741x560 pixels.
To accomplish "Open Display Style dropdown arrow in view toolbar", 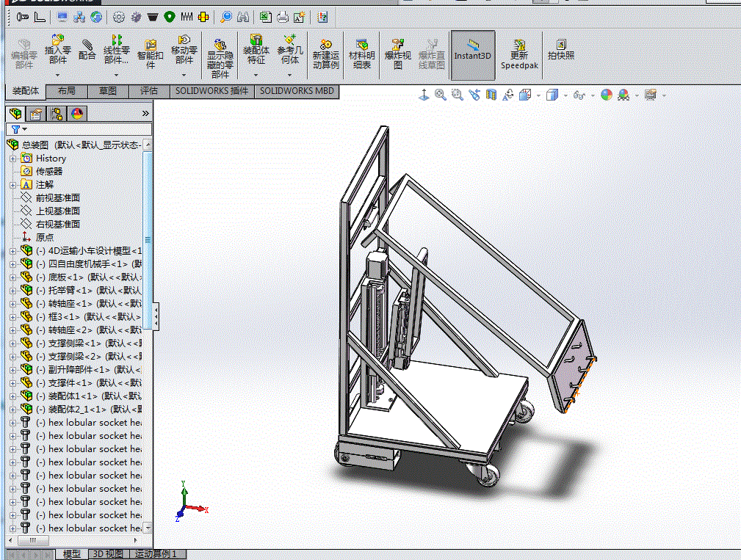I will click(565, 96).
